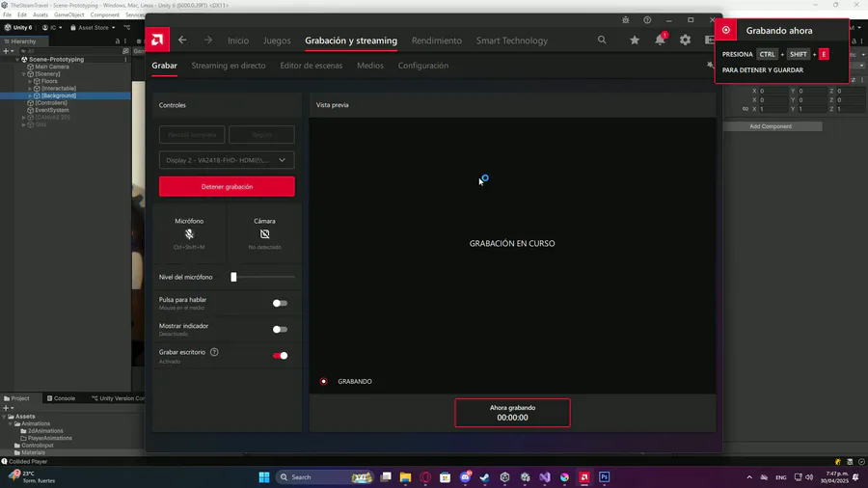Open Opera browser from the taskbar
Viewport: 868px width, 488px height.
pos(425,477)
